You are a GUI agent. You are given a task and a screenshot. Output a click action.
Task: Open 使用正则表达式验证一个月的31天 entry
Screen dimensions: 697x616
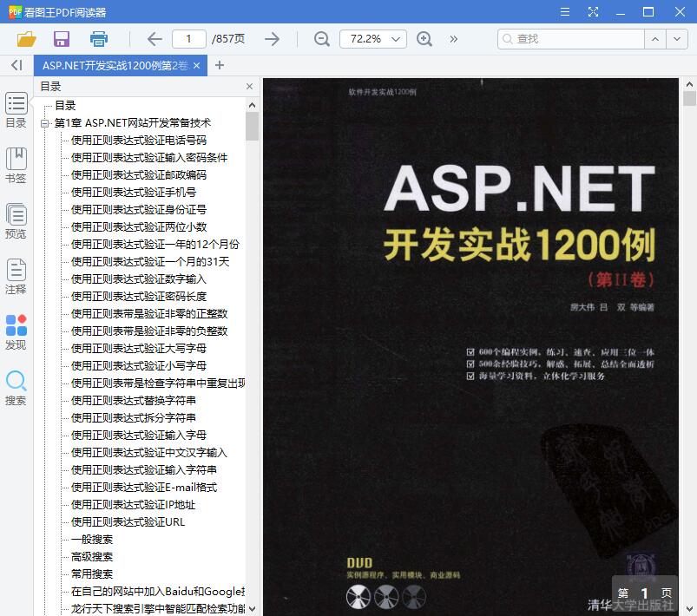[x=150, y=262]
